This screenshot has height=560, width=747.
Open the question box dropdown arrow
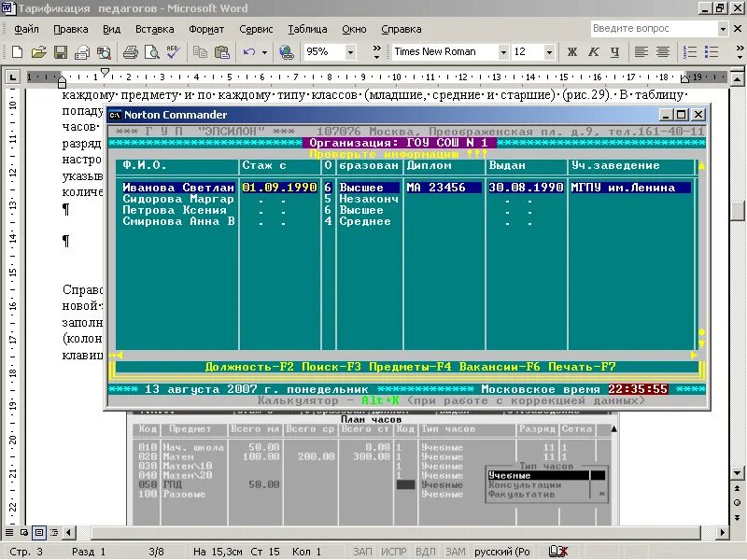click(723, 29)
